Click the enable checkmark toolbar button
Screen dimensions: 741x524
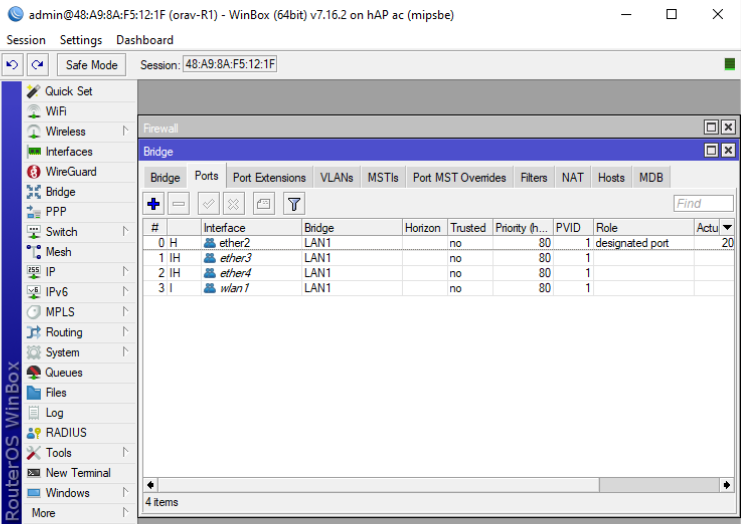[x=209, y=204]
